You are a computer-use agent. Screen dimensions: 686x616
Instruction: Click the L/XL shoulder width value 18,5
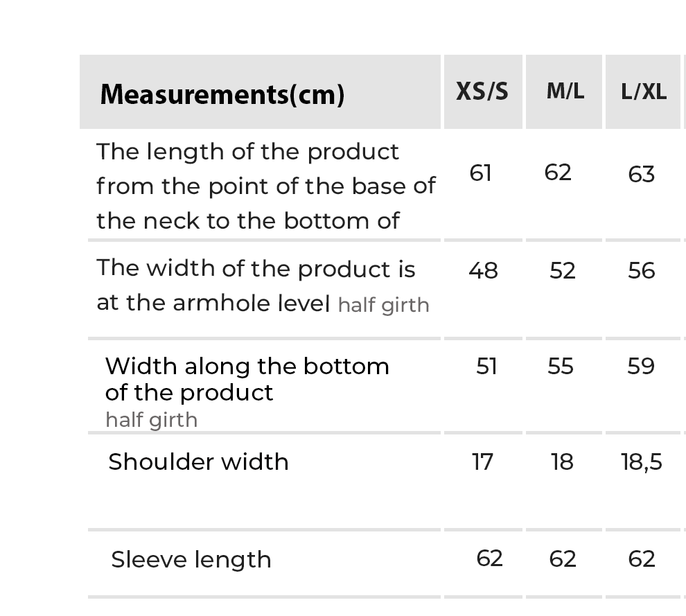coord(642,461)
